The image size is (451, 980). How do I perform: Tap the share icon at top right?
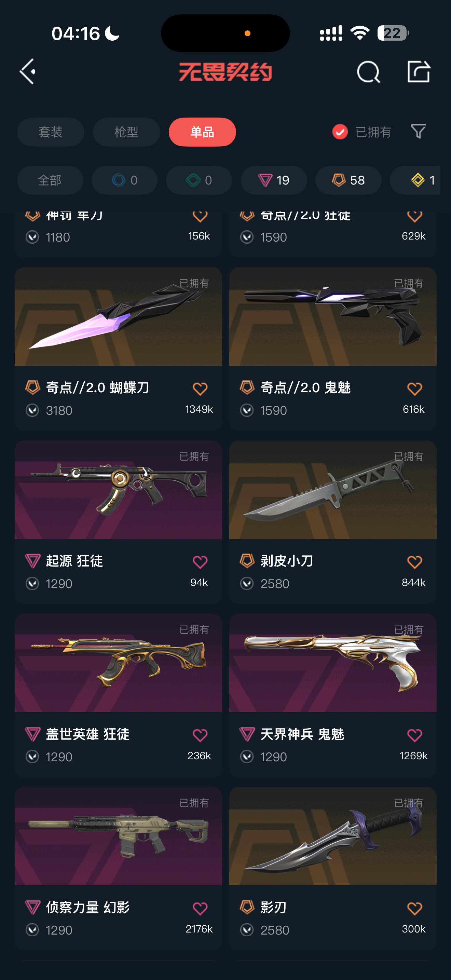419,71
